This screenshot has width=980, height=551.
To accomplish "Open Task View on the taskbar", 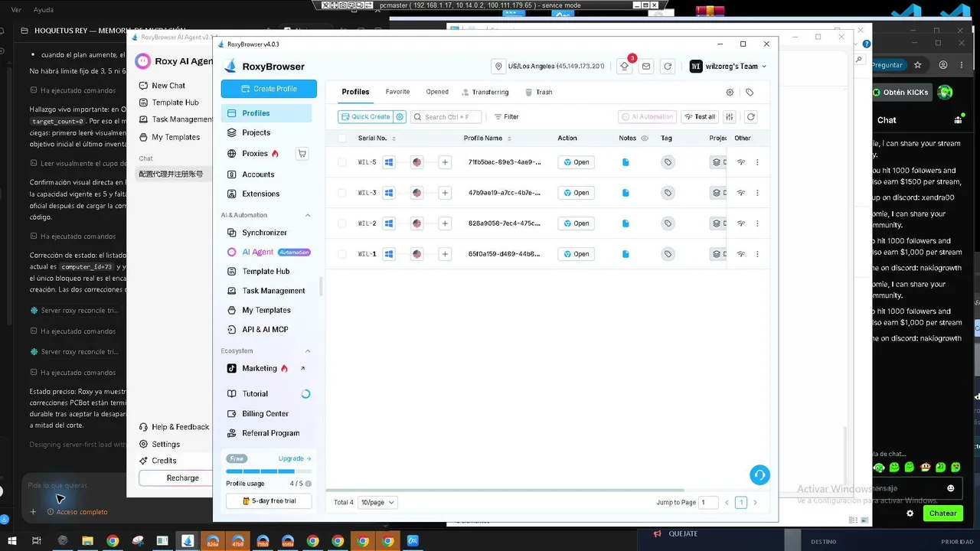I will click(36, 541).
